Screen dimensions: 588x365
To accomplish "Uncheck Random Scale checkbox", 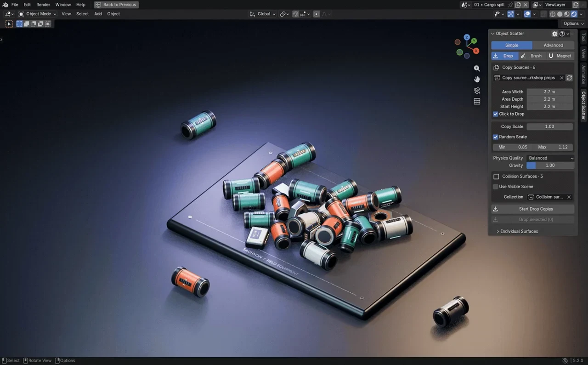I will tap(496, 137).
